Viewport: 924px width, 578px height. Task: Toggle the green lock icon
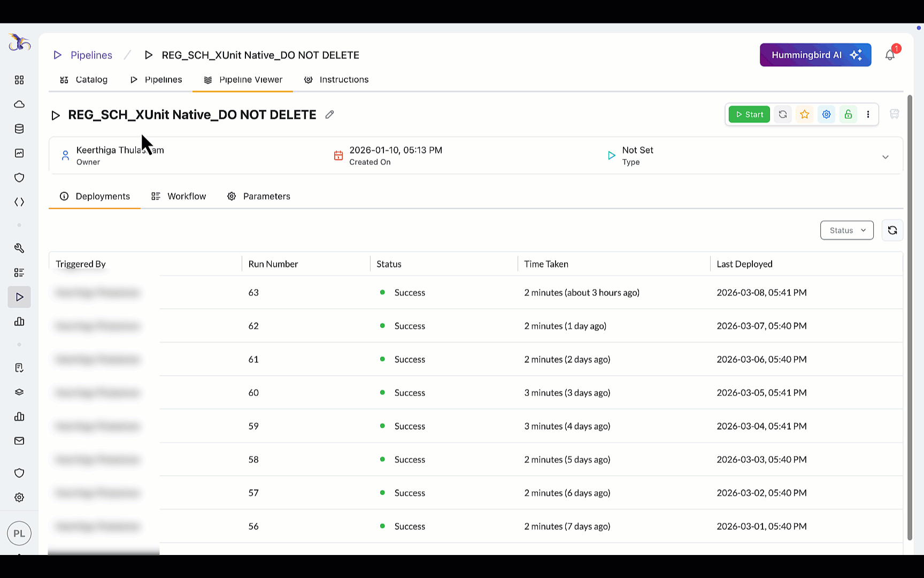click(848, 115)
